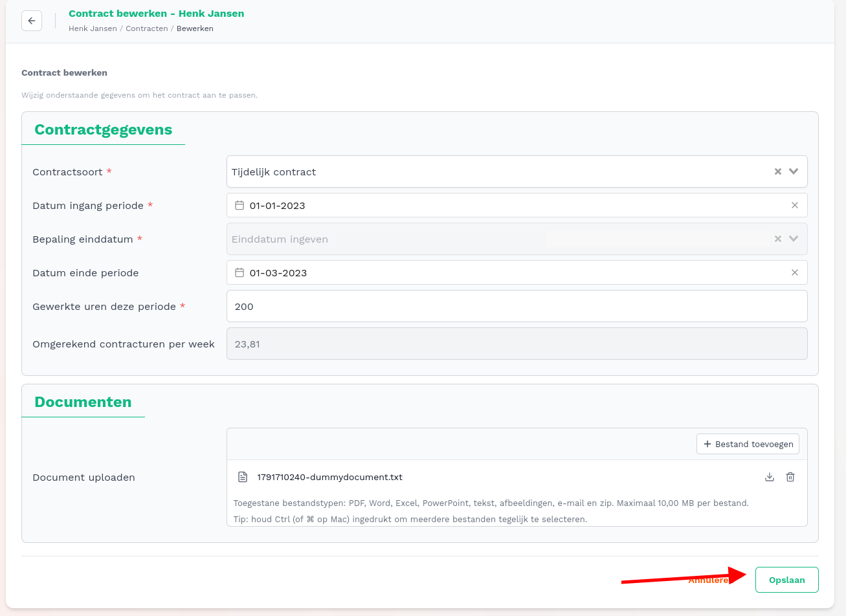Click the Bestand toevoegen button

tap(748, 444)
